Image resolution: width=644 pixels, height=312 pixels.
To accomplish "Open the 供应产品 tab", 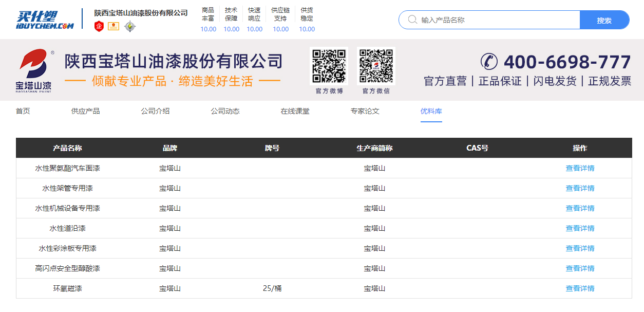I will [86, 111].
